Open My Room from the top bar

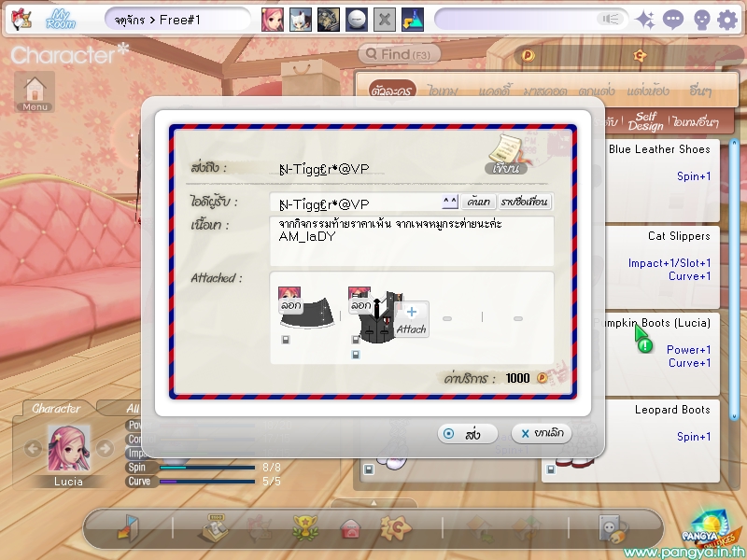(61, 20)
